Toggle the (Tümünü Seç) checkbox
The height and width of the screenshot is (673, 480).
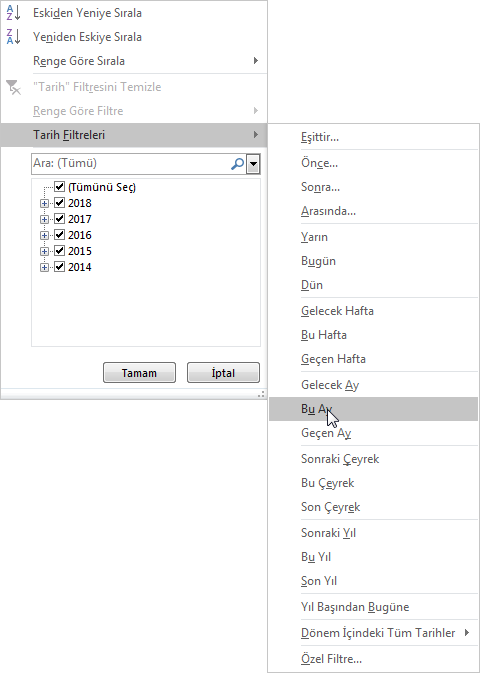pos(60,187)
